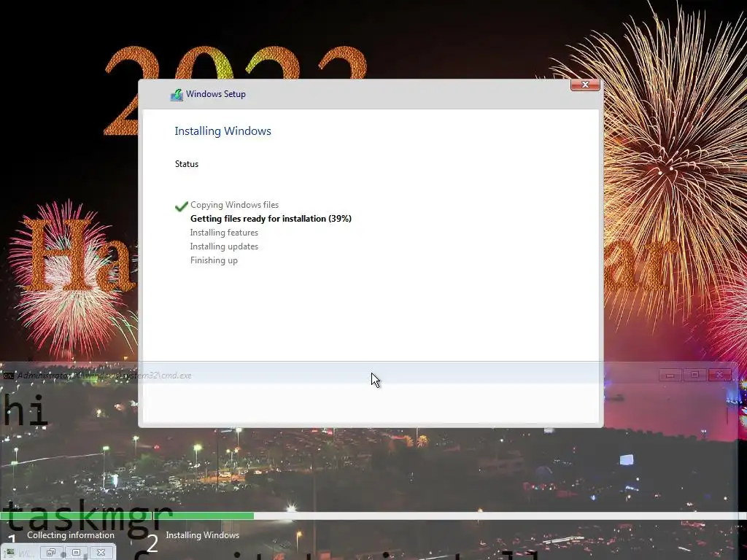747x560 pixels.
Task: Click the minimized window icon at bottom-left
Action: (10, 553)
